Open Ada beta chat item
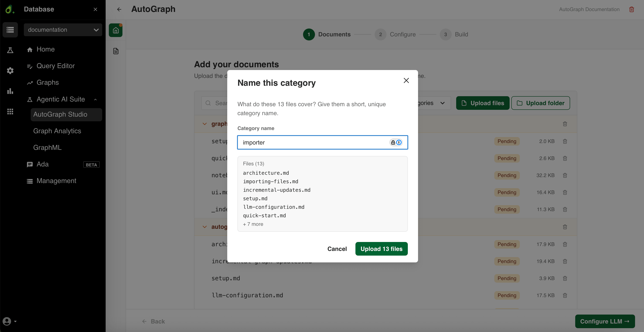This screenshot has width=644, height=332. click(x=63, y=164)
